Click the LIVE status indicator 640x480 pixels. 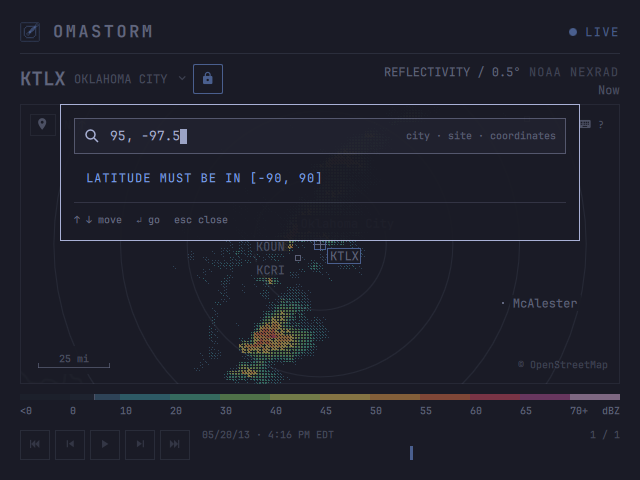[x=594, y=32]
